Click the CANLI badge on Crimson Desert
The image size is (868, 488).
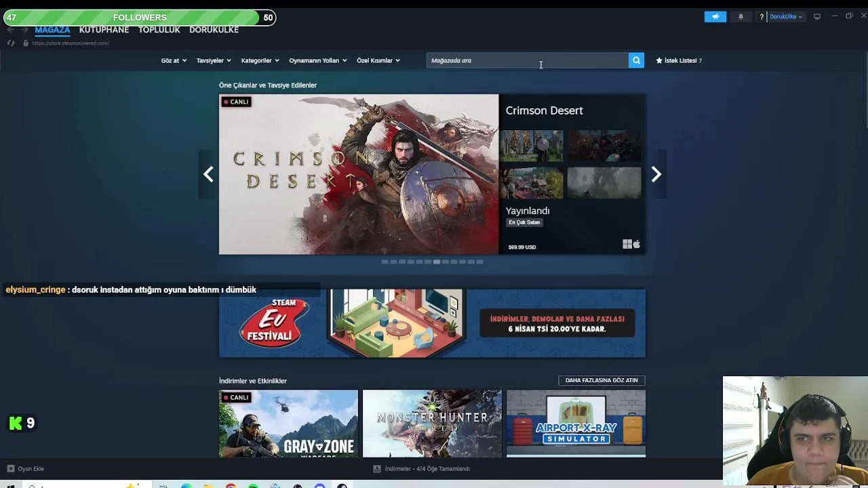(x=236, y=102)
